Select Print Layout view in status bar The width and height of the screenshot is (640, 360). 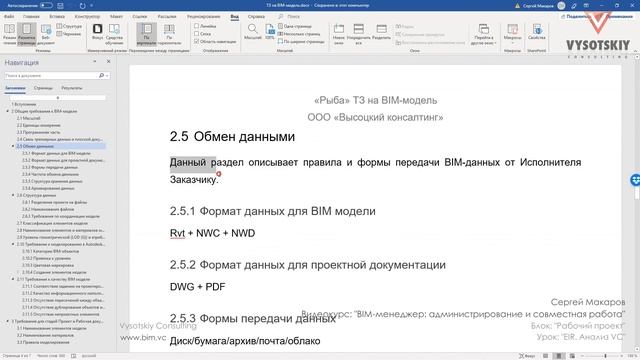pyautogui.click(x=559, y=356)
